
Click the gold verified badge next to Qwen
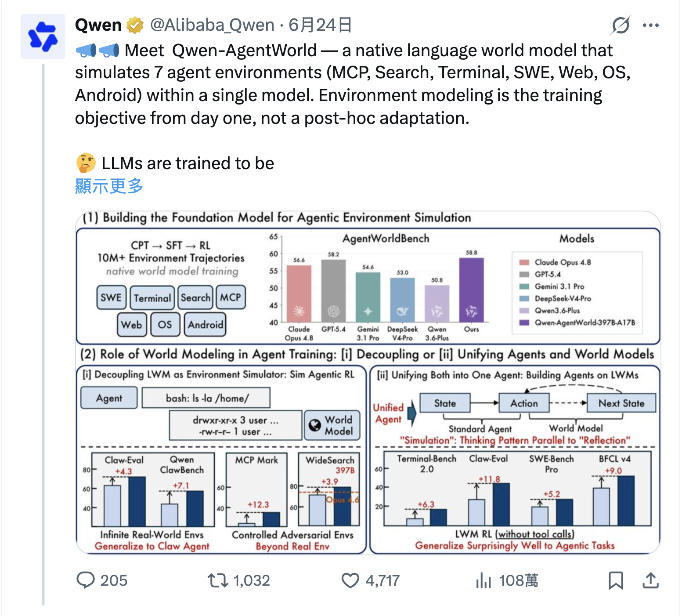pos(135,25)
